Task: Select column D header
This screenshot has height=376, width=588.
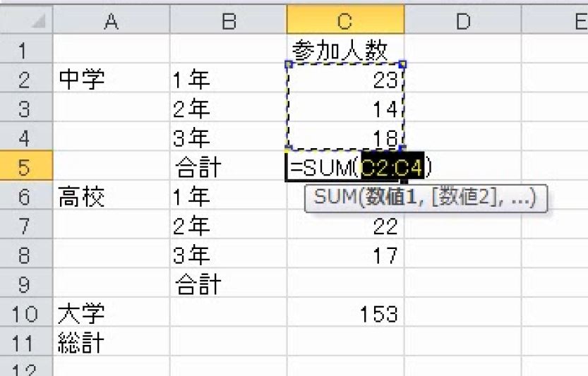Action: pos(463,20)
